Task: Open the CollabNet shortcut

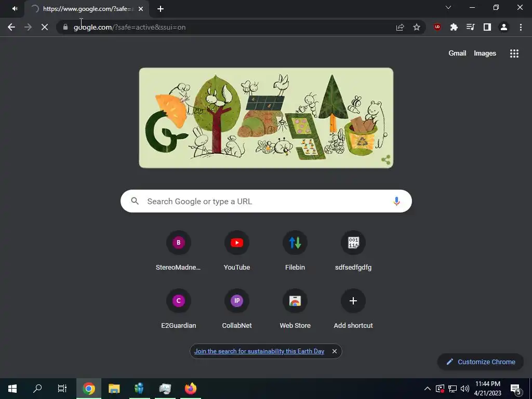Action: 237,308
